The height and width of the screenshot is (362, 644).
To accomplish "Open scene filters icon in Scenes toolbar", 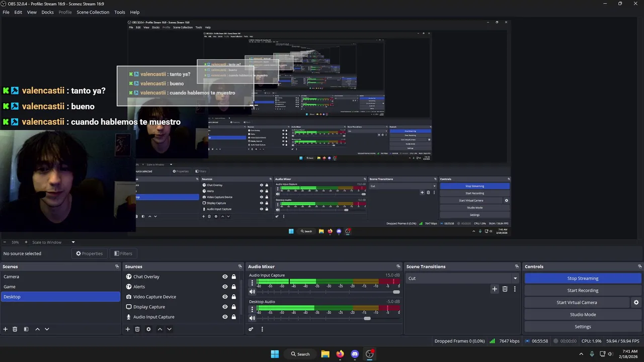I will pos(26,329).
